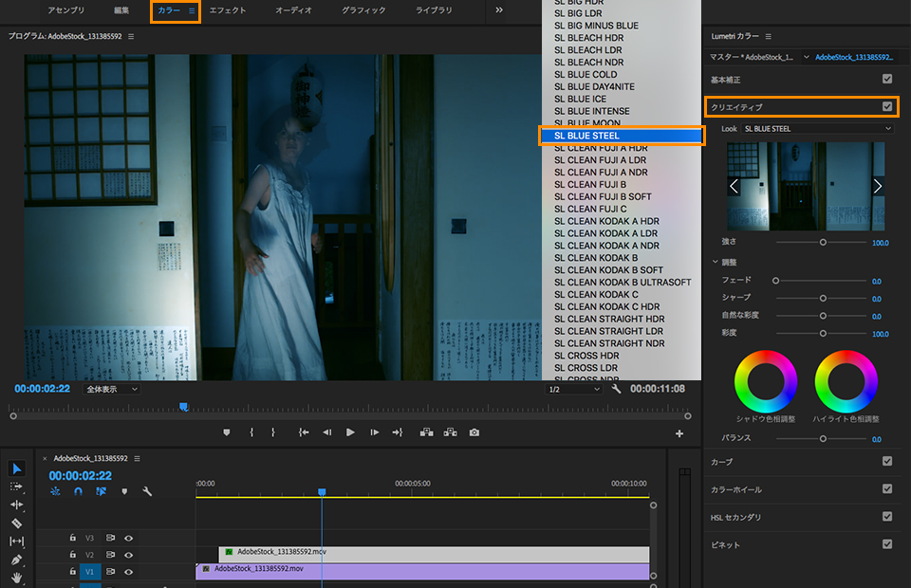Close the AdobeStock_131385592 timeline tab
Image resolution: width=911 pixels, height=588 pixels.
[x=45, y=459]
